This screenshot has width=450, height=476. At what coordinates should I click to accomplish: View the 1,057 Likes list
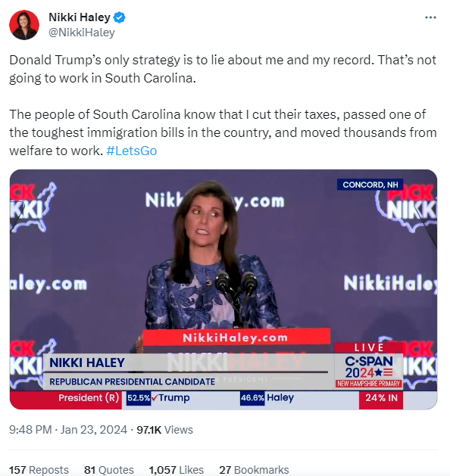[177, 470]
